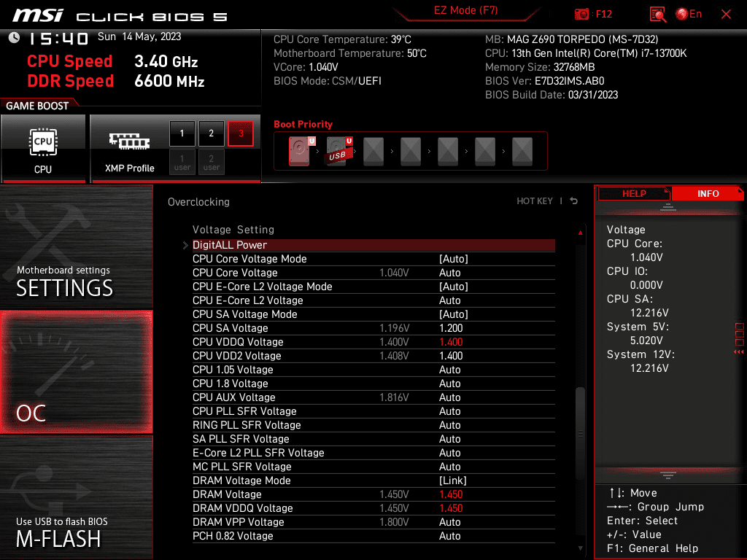Change language via the En globe icon
The height and width of the screenshot is (560, 747).
click(x=689, y=14)
